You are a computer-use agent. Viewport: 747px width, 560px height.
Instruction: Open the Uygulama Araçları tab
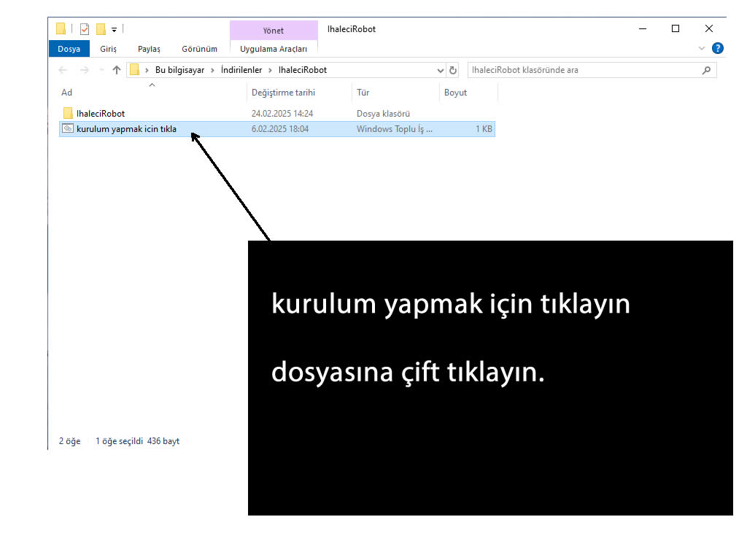(x=274, y=49)
